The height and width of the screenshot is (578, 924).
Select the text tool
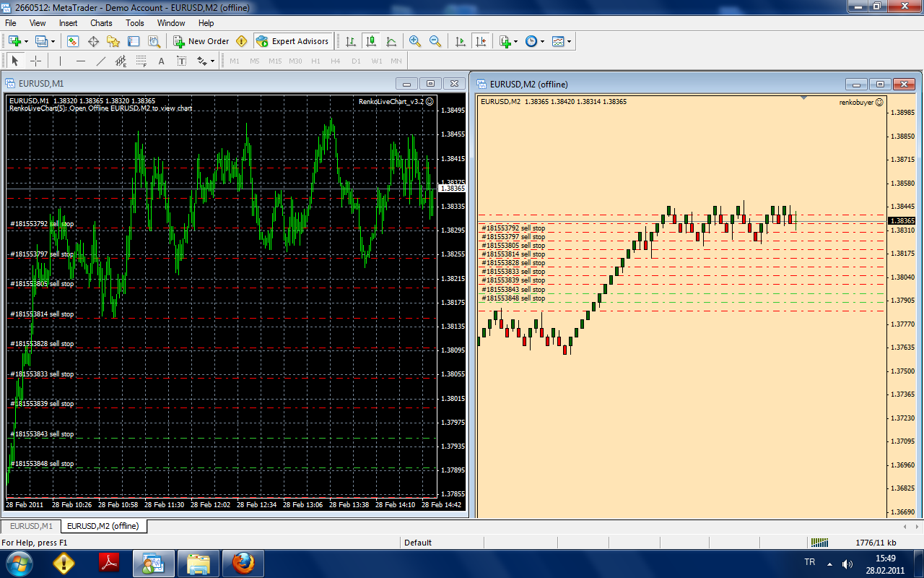pyautogui.click(x=162, y=61)
